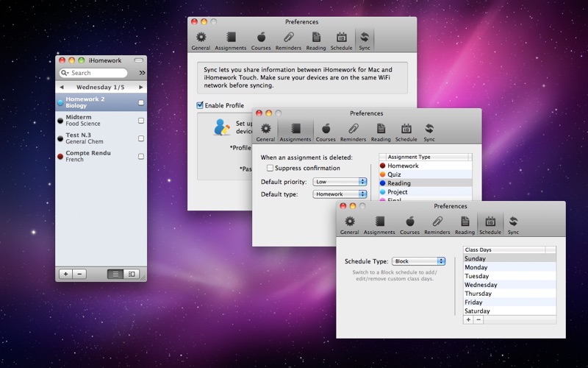Expand iHomework toolbar overflow chevron
The width and height of the screenshot is (588, 368).
click(142, 73)
